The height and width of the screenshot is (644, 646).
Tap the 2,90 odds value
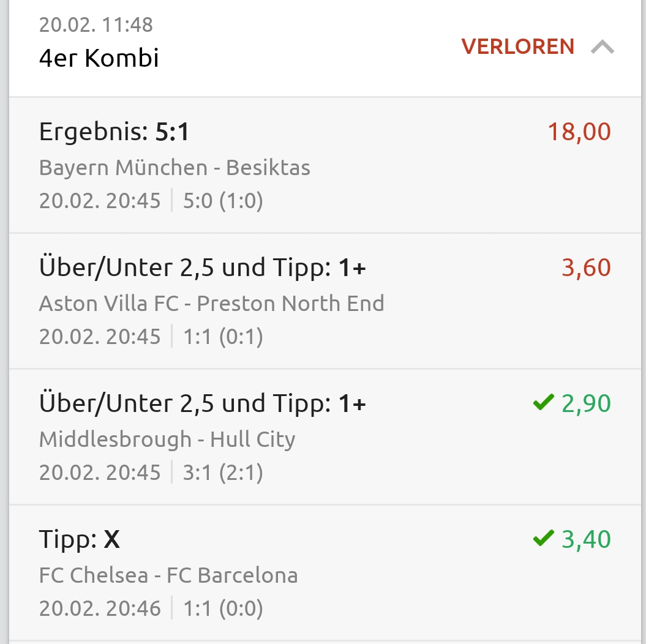[x=586, y=403]
